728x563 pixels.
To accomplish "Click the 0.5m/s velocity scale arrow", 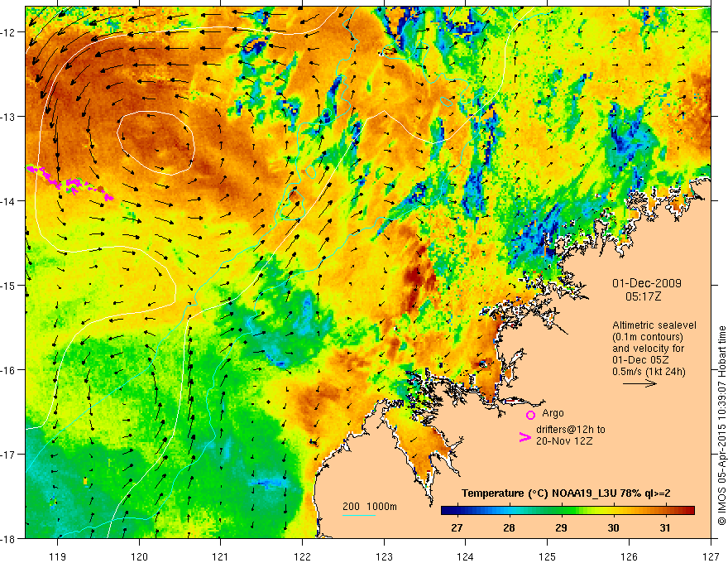I will click(x=639, y=383).
